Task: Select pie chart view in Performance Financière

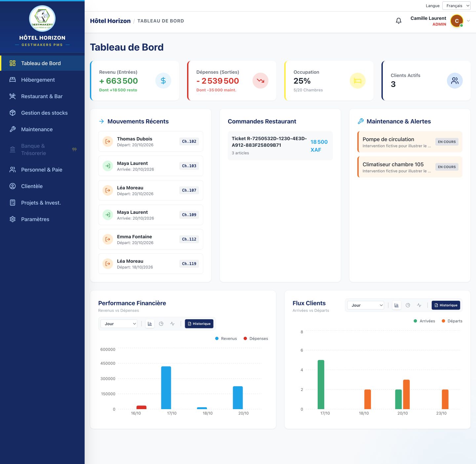Action: pyautogui.click(x=161, y=324)
